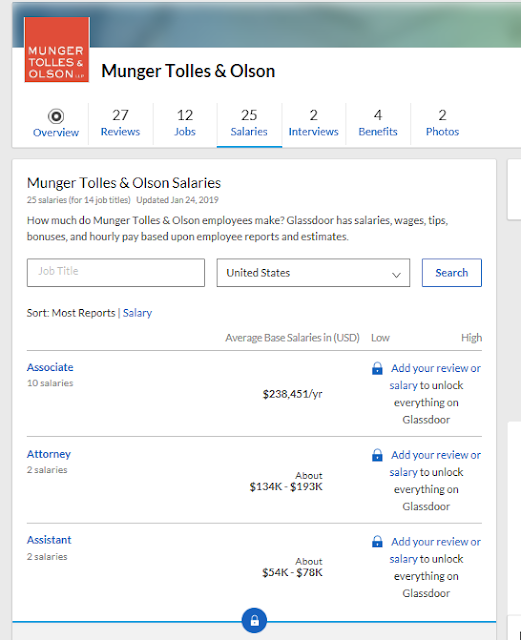
Task: Open the 27 Reviews tab
Action: (120, 124)
